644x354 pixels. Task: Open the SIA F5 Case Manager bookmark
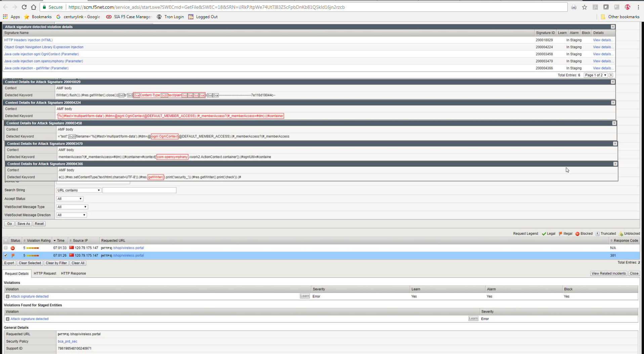coord(129,17)
